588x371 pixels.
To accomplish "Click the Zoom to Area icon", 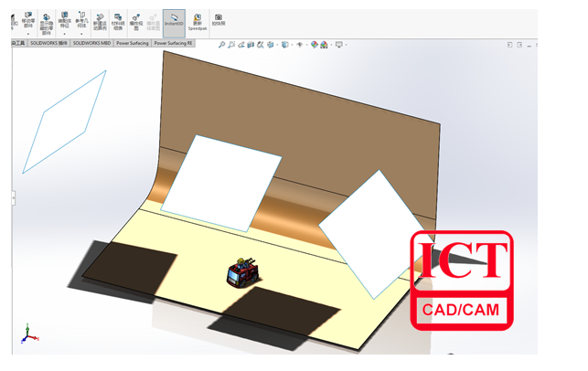I will tap(232, 44).
